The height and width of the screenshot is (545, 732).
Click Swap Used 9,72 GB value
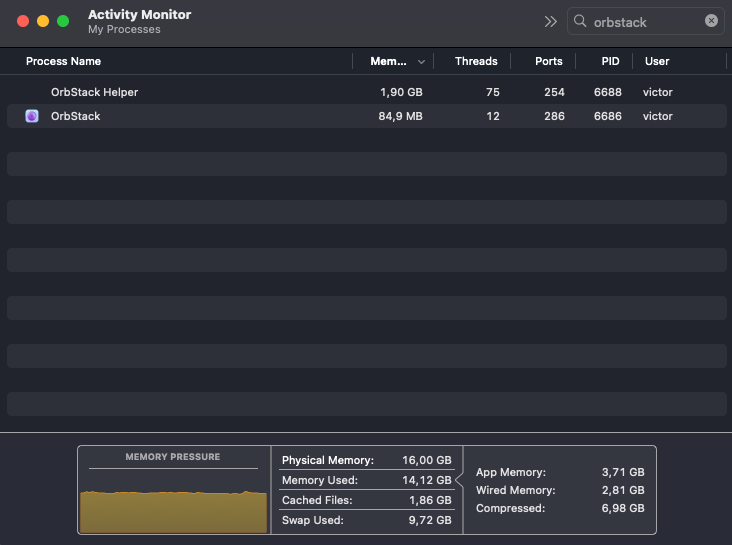(x=430, y=520)
